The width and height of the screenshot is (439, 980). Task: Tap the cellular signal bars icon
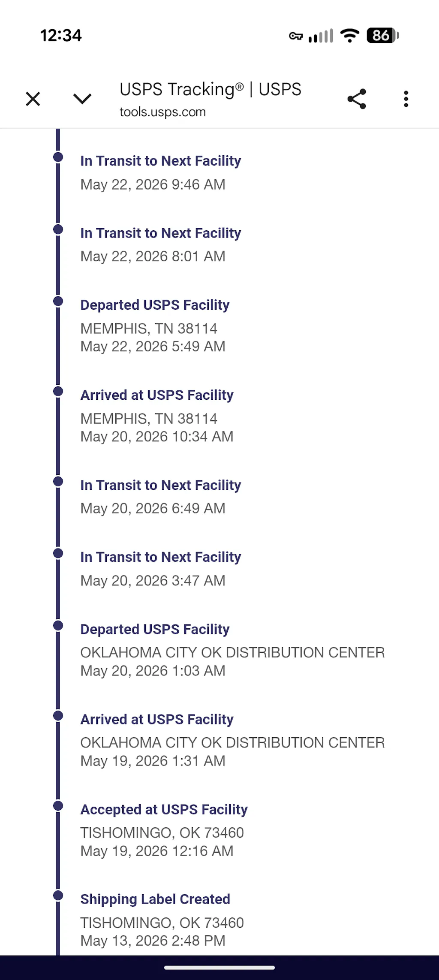tap(321, 36)
